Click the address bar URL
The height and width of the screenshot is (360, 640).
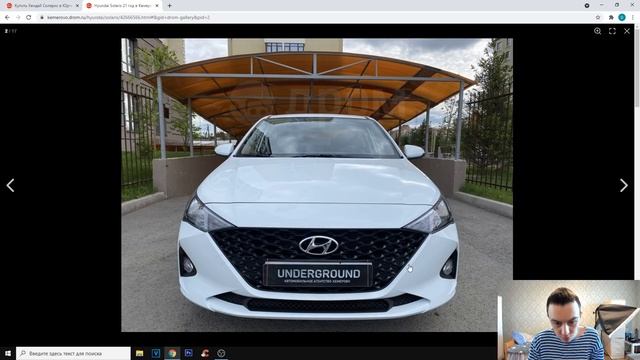pos(129,18)
